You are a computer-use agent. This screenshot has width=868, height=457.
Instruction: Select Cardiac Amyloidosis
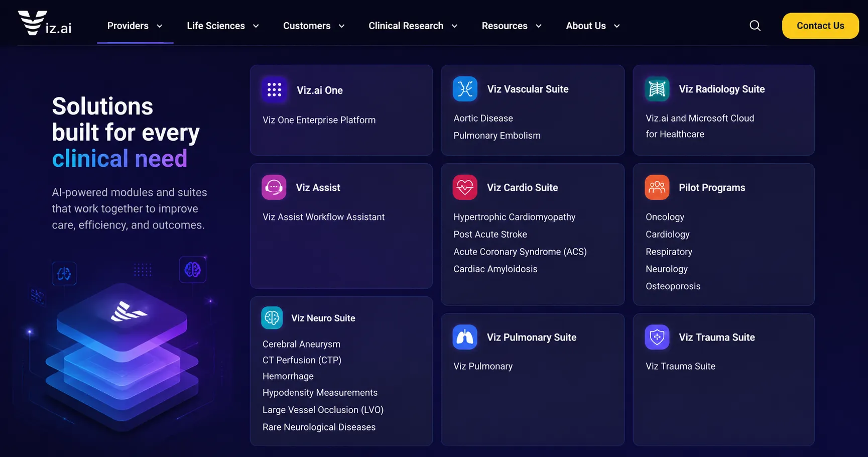(495, 269)
